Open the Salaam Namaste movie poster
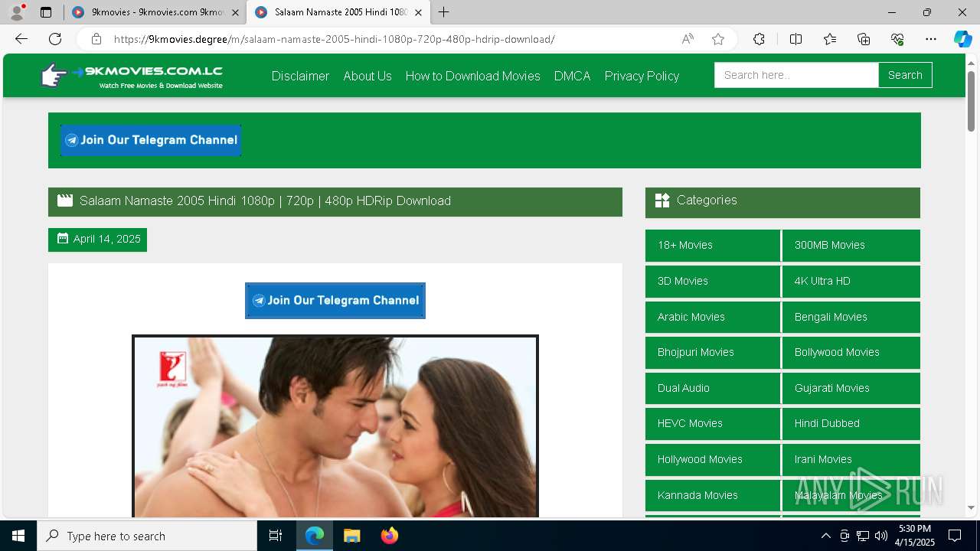Screen dimensions: 980x551 coord(335,426)
